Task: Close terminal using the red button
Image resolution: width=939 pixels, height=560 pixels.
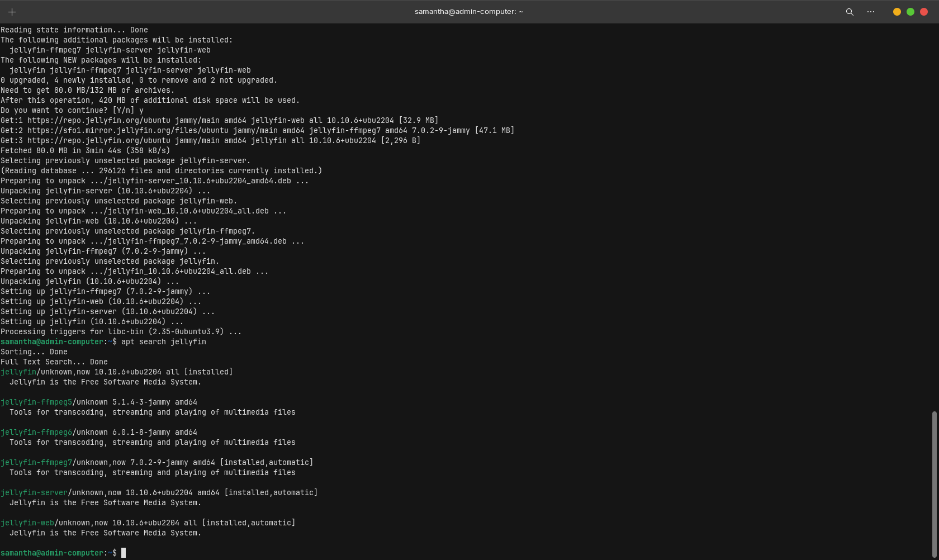Action: click(x=924, y=12)
